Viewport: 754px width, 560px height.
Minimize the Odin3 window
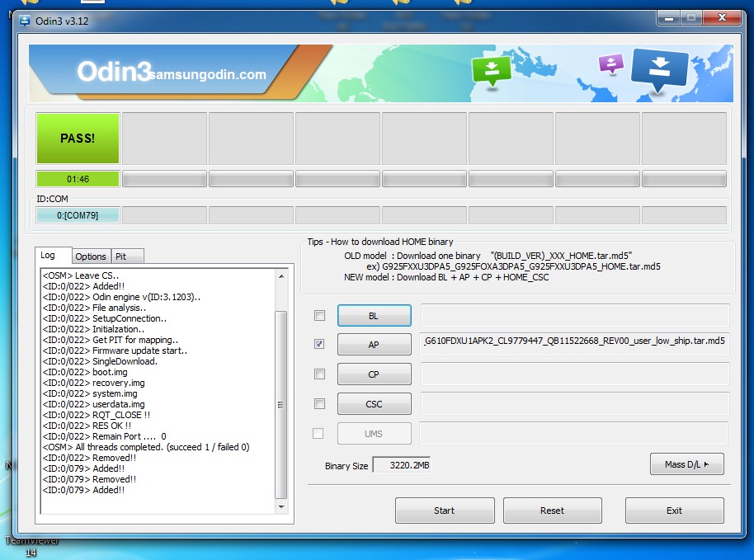coord(668,18)
